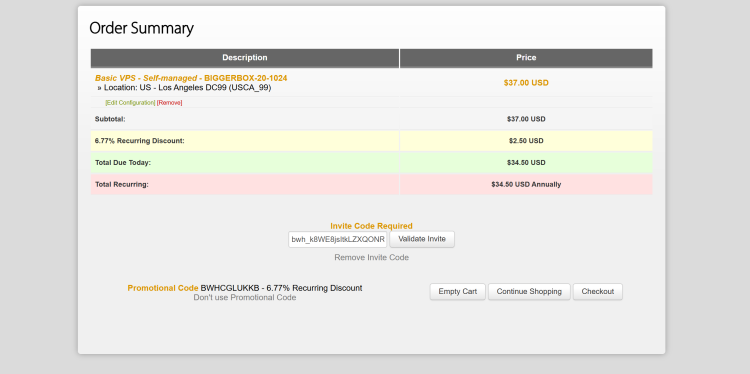Viewport: 750px width, 374px height.
Task: Click the Continue Shopping button
Action: tap(529, 292)
